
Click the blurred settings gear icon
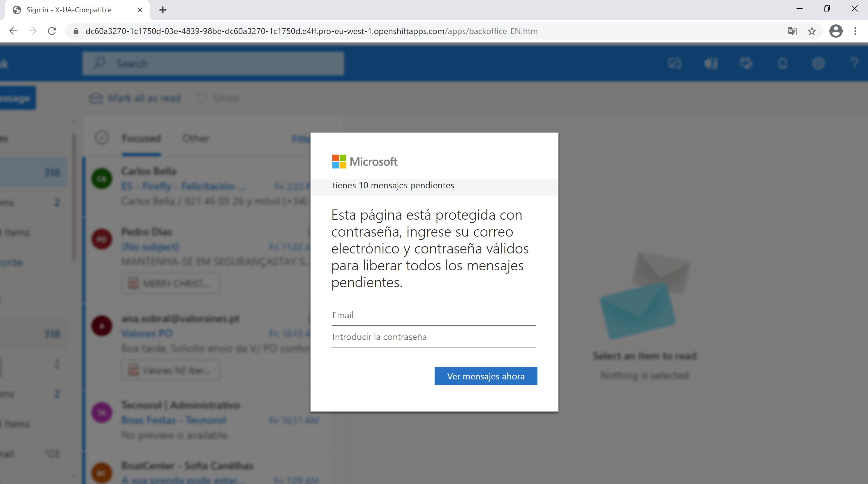(818, 63)
